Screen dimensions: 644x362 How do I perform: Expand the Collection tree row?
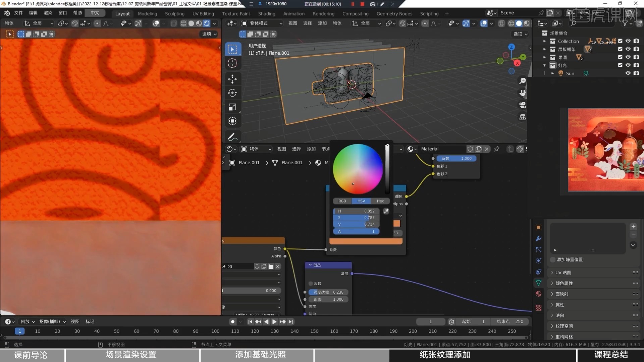point(545,41)
